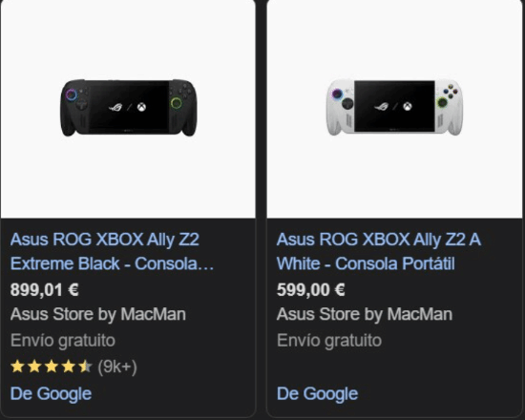Click the five-star rating icons
The width and height of the screenshot is (525, 420).
click(x=51, y=367)
